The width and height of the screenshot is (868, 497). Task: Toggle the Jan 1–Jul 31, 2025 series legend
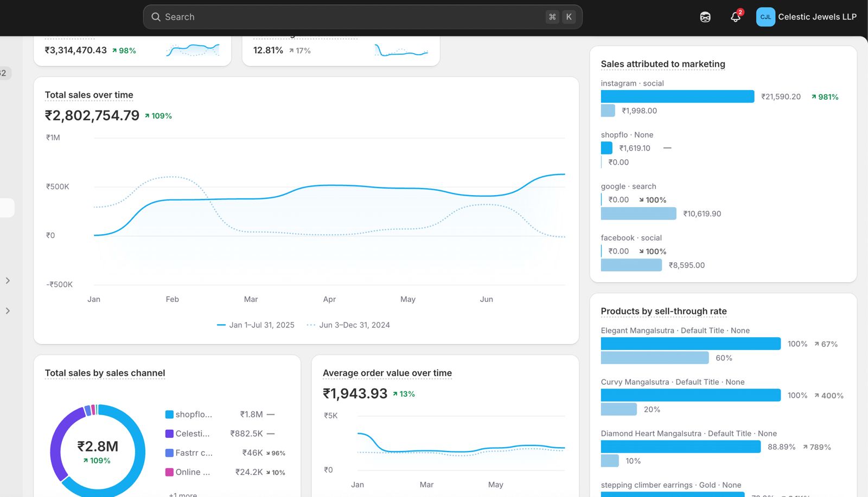(x=255, y=325)
